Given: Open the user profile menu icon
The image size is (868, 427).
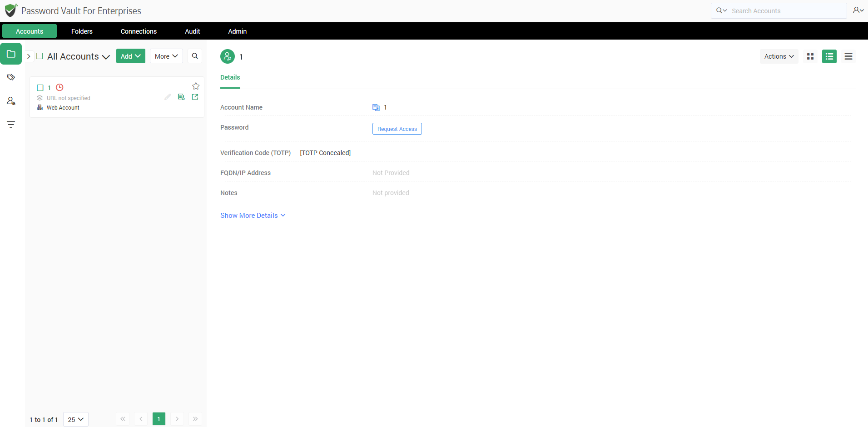Looking at the screenshot, I should click(x=858, y=10).
